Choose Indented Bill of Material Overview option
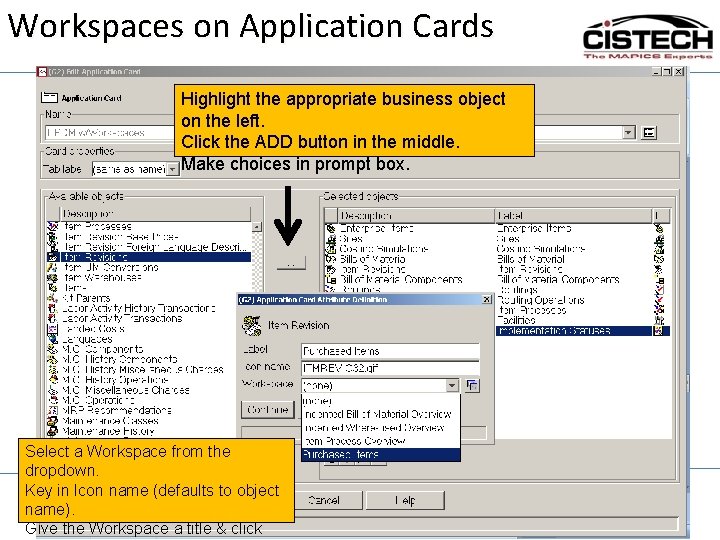 pos(381,414)
